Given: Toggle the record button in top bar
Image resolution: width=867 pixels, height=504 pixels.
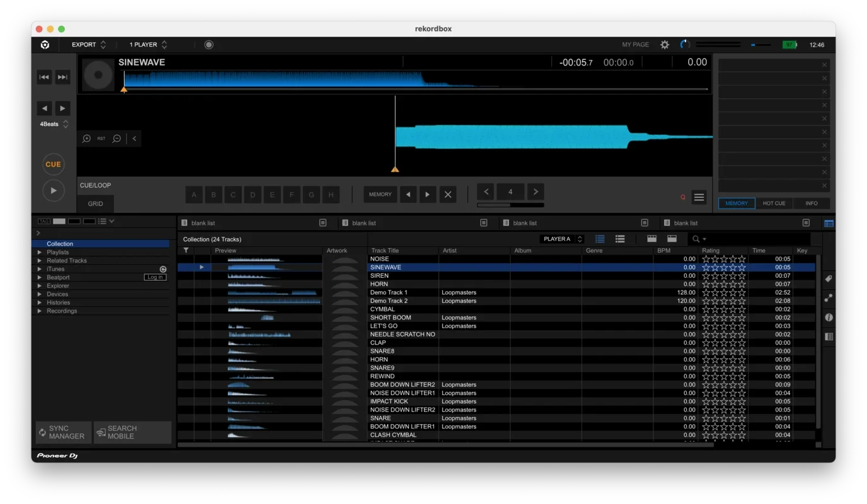Looking at the screenshot, I should pos(209,45).
